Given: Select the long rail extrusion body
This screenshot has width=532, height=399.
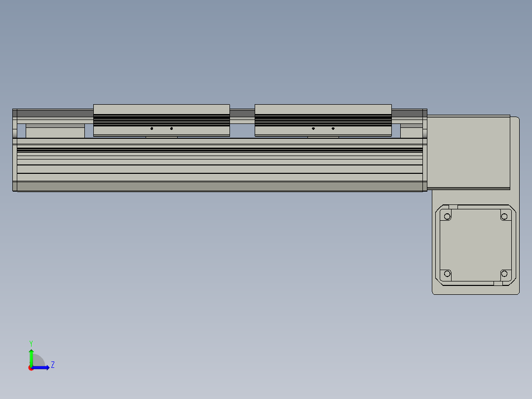Looking at the screenshot, I should 220,165.
